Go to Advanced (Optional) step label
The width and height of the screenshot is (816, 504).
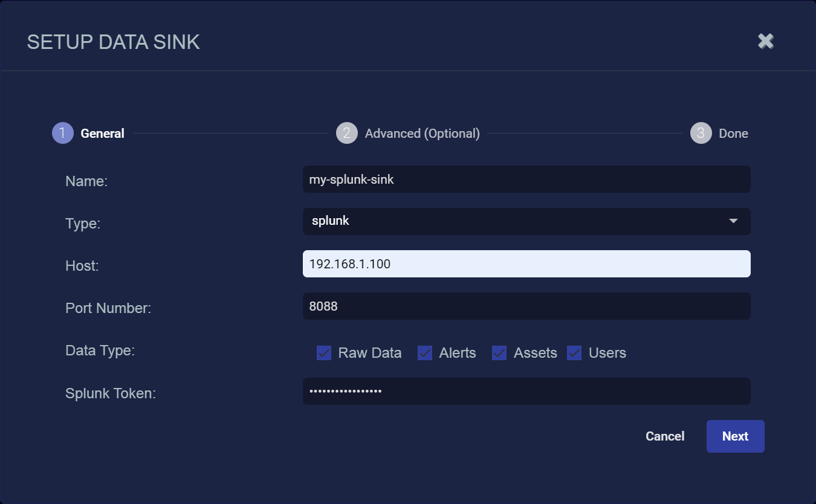pyautogui.click(x=422, y=134)
